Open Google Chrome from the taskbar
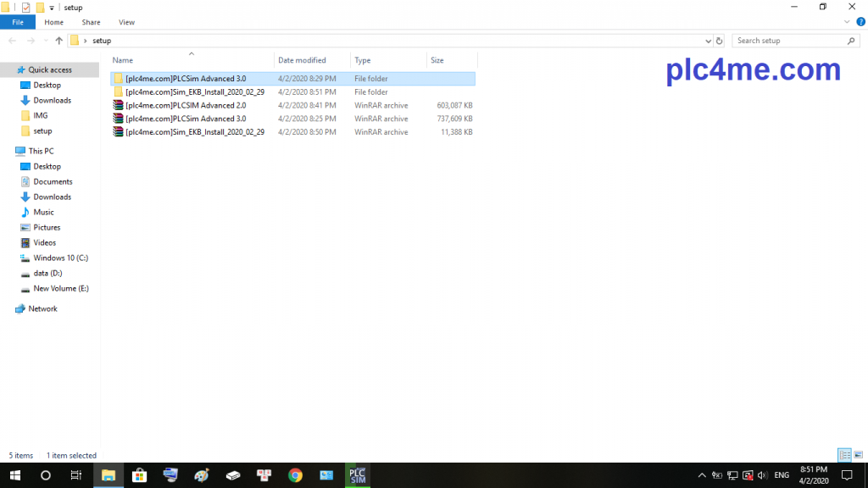 click(295, 475)
